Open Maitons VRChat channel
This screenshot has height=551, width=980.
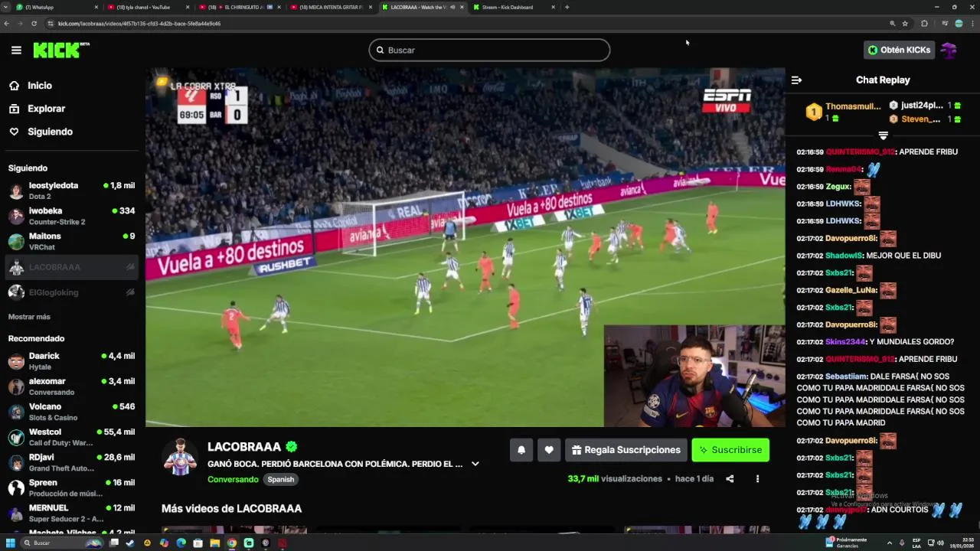pos(71,241)
